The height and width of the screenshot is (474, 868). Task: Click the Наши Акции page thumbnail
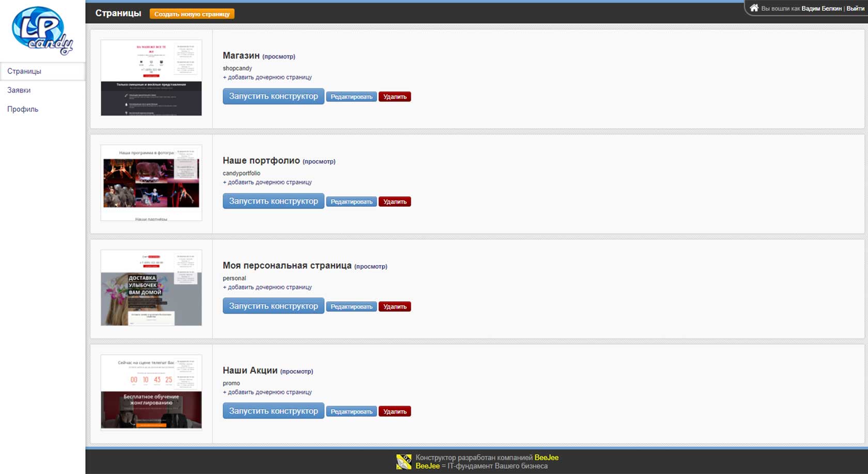[151, 392]
